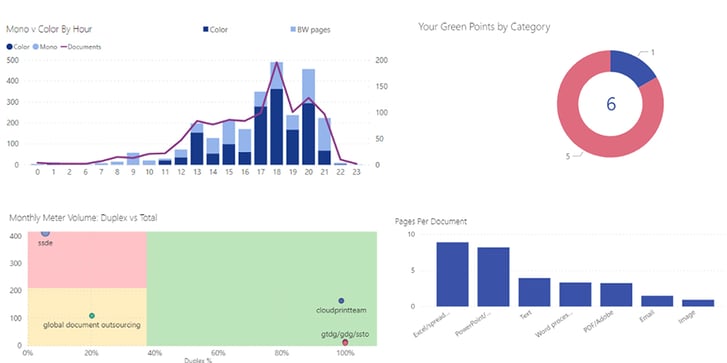The image size is (727, 363).
Task: Click Monthly Meter Volume chart title
Action: click(83, 217)
